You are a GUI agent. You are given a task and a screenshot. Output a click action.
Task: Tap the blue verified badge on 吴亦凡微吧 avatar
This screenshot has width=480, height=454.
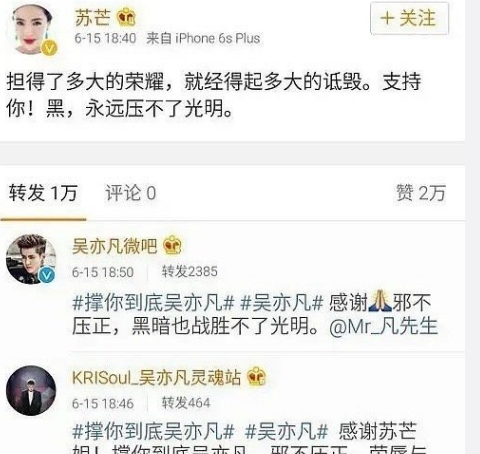click(47, 275)
